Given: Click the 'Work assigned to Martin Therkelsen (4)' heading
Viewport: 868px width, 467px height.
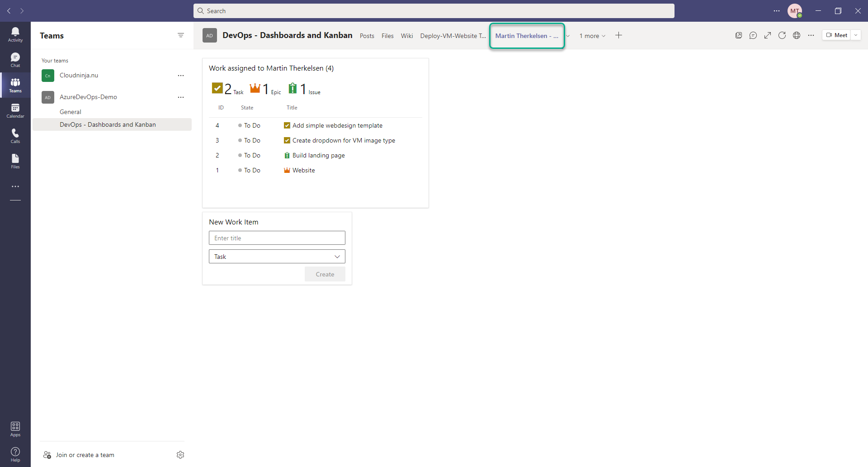Looking at the screenshot, I should [271, 68].
